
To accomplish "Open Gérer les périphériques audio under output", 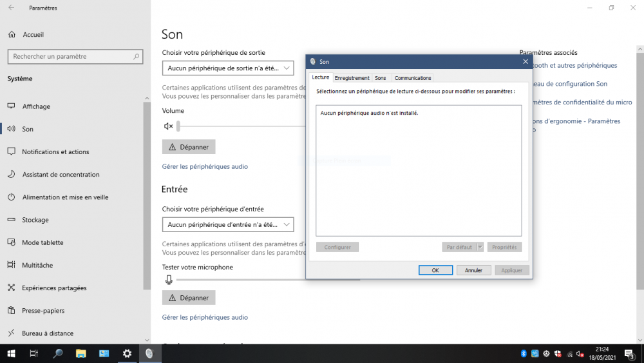I will click(x=205, y=166).
